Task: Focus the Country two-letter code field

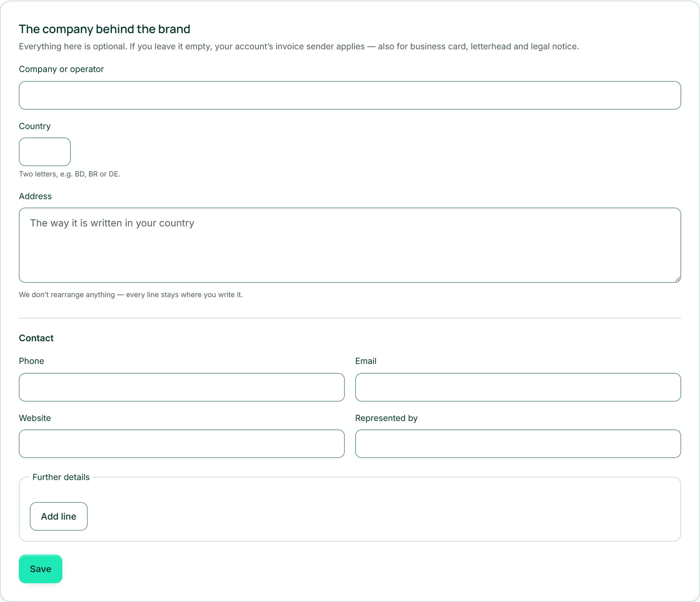Action: pyautogui.click(x=45, y=152)
